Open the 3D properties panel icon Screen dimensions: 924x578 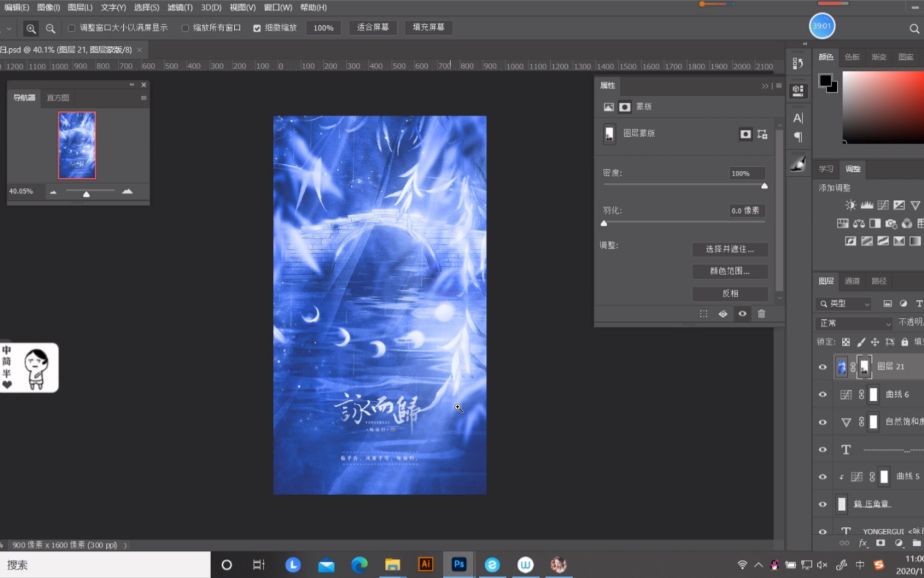click(x=798, y=90)
